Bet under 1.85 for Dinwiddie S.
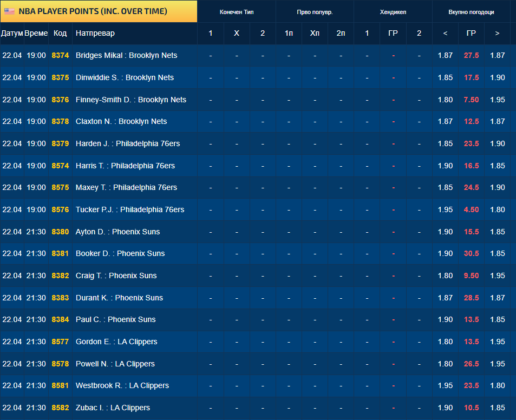This screenshot has height=420, width=516. coord(445,77)
